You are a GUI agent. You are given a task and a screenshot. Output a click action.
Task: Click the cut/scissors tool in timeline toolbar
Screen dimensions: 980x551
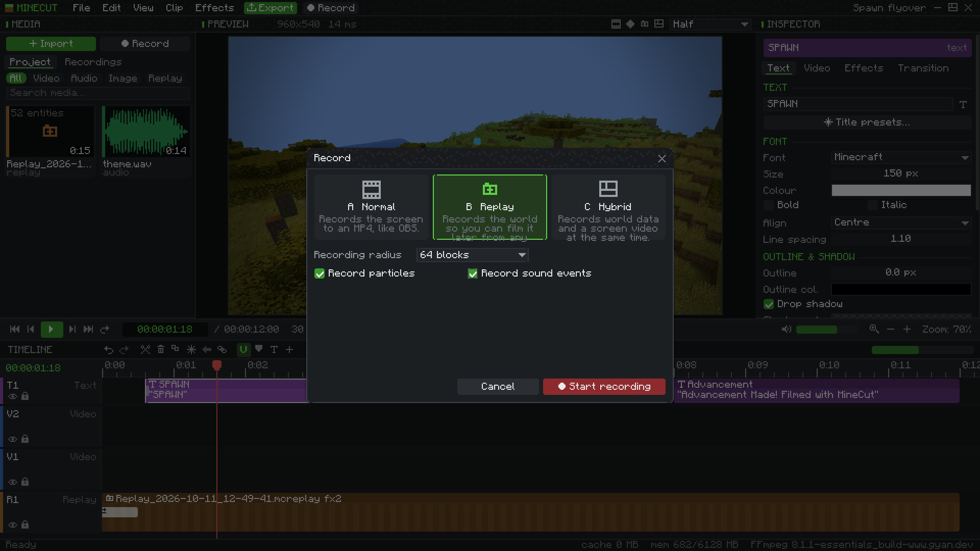tap(145, 349)
